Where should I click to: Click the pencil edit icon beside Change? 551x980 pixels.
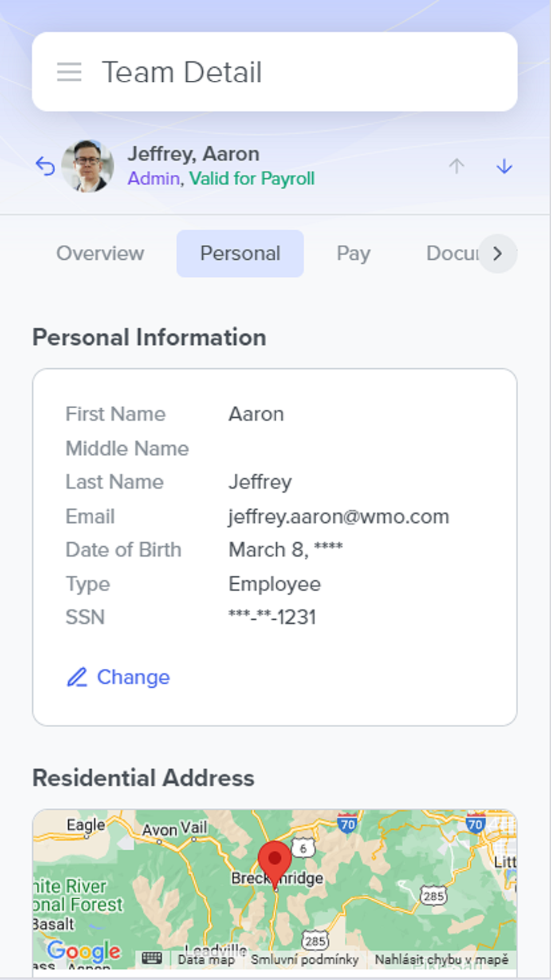[x=77, y=677]
